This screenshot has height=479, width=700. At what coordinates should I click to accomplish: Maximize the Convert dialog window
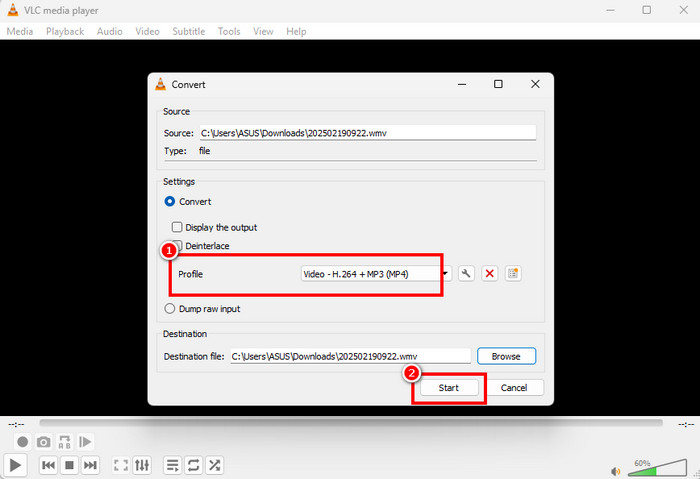[498, 84]
